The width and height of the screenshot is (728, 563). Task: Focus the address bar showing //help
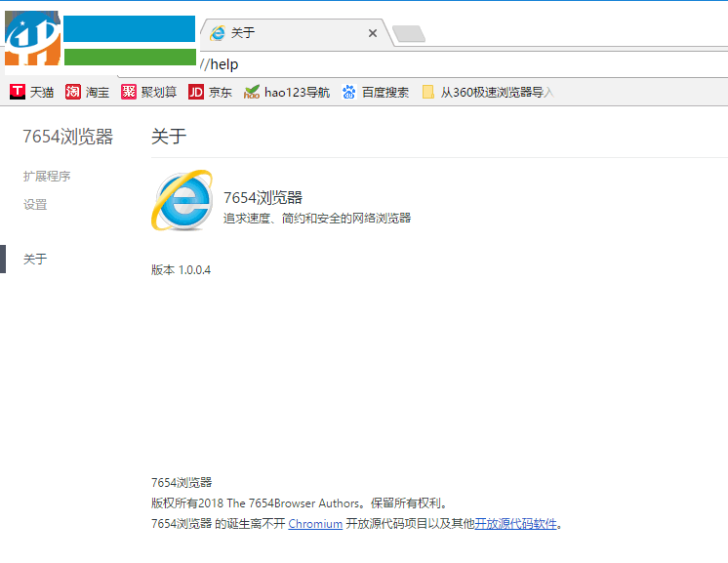(462, 64)
